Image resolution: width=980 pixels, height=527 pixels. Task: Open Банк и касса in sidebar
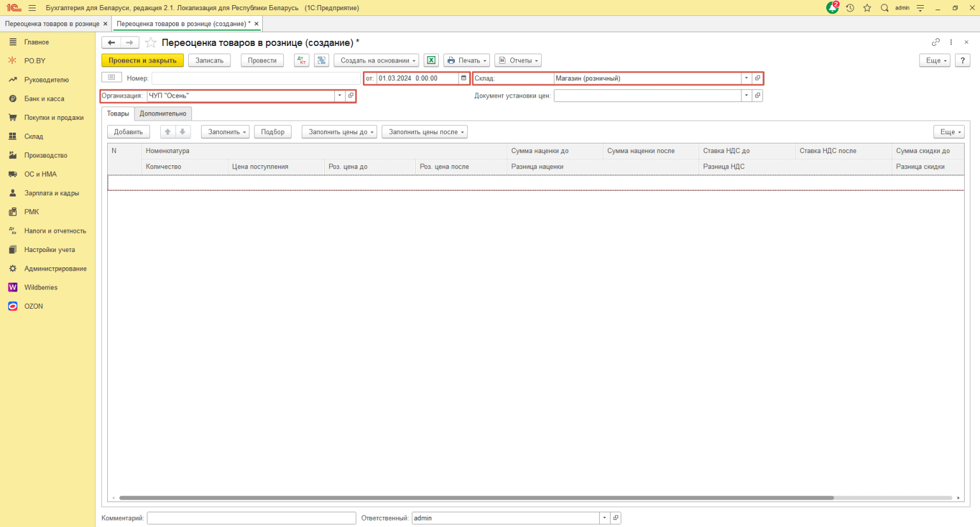(x=44, y=99)
